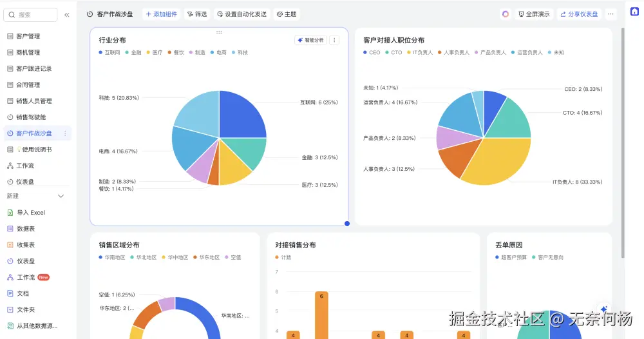Collapse the sidebar with double-chevron icon
Viewport: 644px width, 339px height.
[66, 15]
